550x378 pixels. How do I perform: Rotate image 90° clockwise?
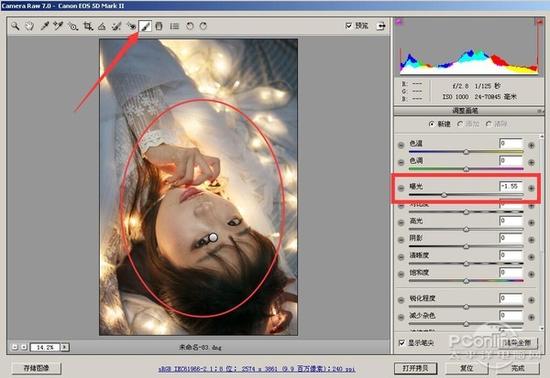point(203,26)
